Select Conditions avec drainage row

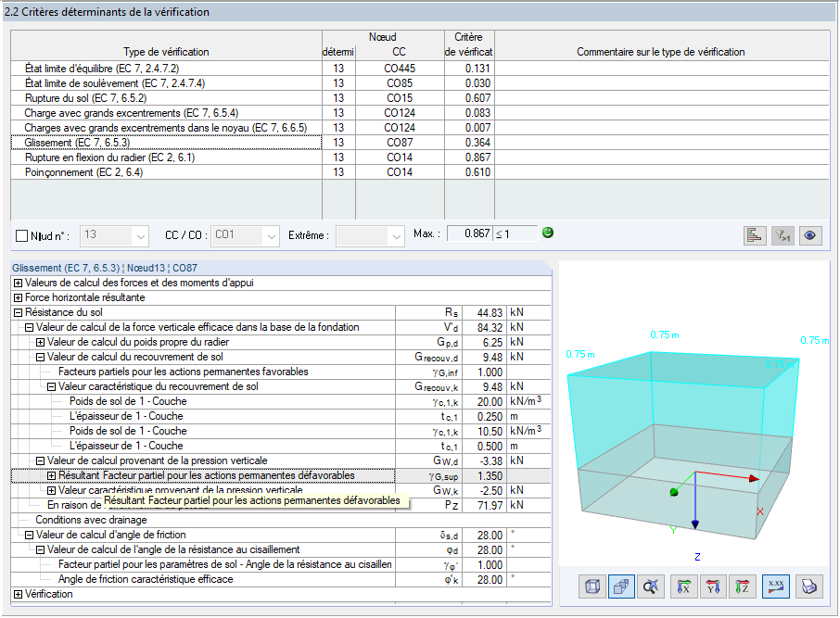(281, 520)
